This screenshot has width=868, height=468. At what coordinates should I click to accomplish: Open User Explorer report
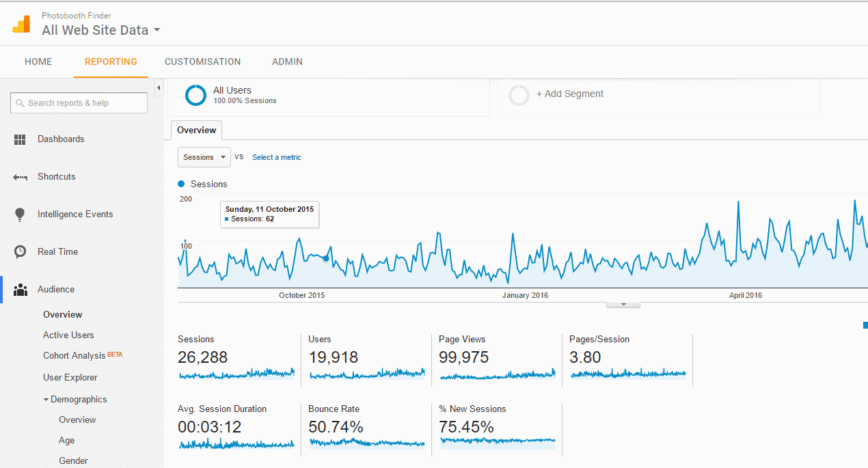coord(70,377)
